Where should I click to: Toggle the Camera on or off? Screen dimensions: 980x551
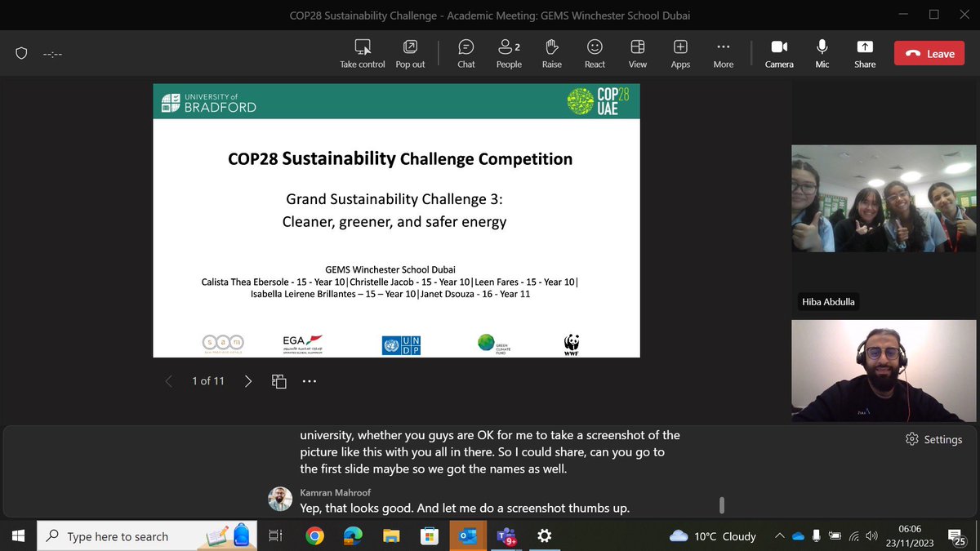click(x=779, y=54)
